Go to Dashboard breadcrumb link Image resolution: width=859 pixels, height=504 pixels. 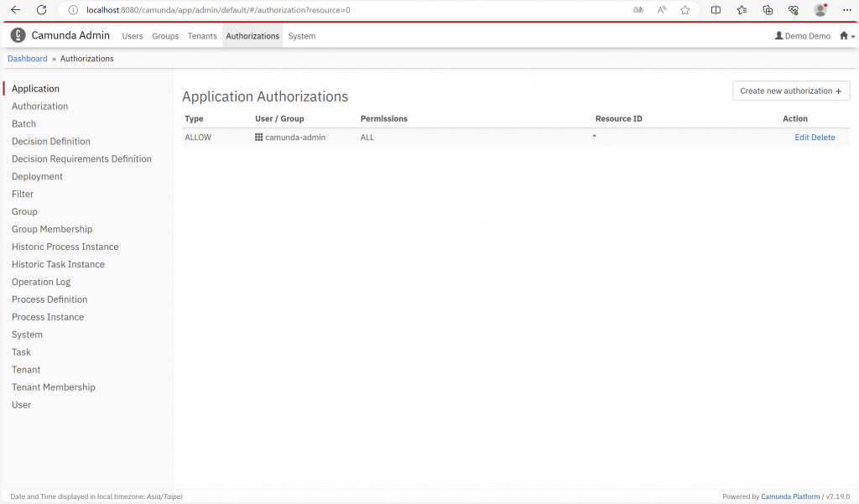28,59
